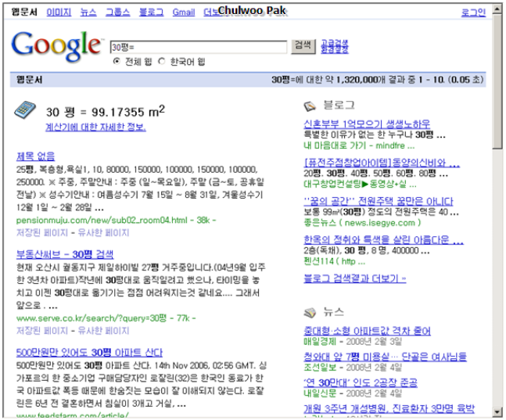Select the 전체 웹 radio button
The width and height of the screenshot is (506, 420).
click(117, 61)
